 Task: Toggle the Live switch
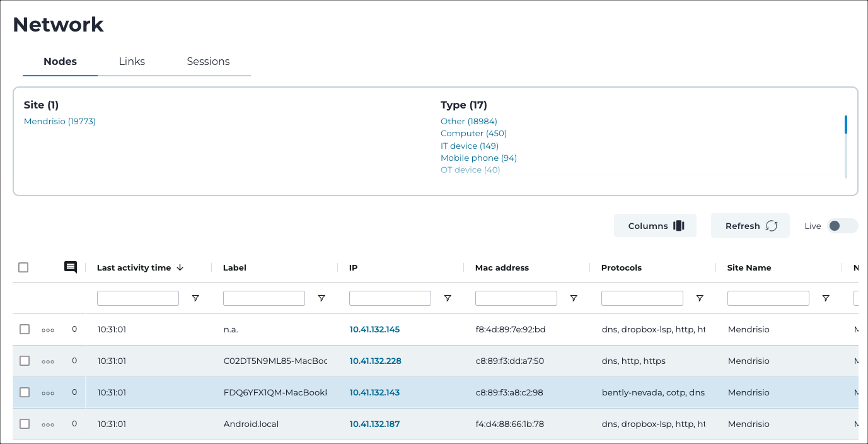(x=843, y=226)
